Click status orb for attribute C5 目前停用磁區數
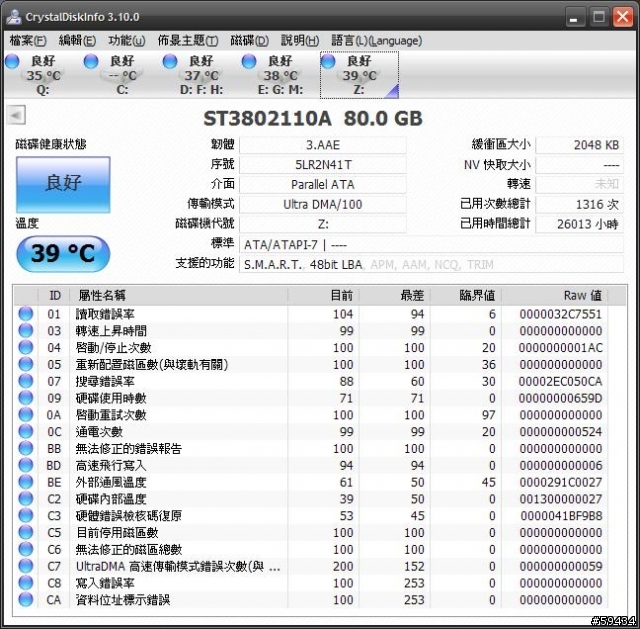The image size is (640, 629). [x=26, y=533]
